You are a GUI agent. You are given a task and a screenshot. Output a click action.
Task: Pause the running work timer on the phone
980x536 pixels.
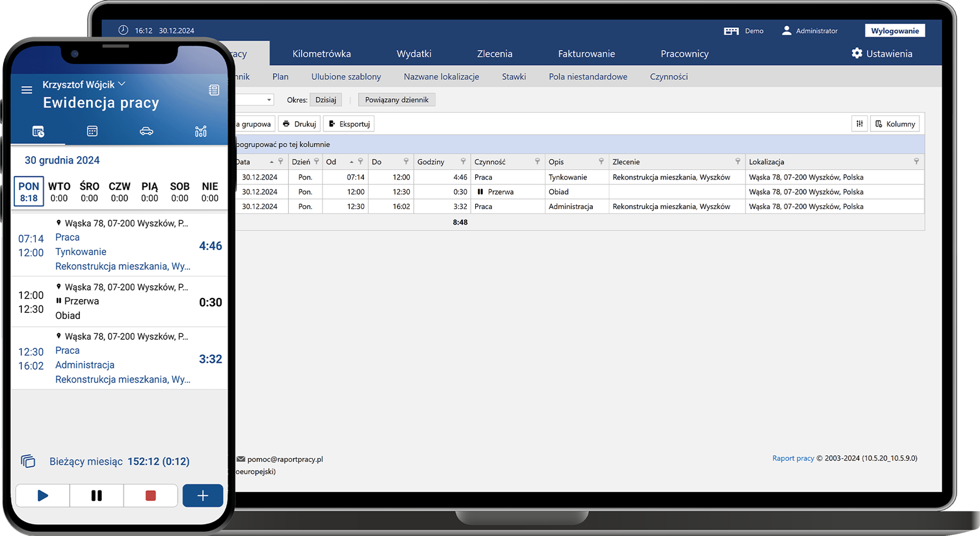pos(96,495)
